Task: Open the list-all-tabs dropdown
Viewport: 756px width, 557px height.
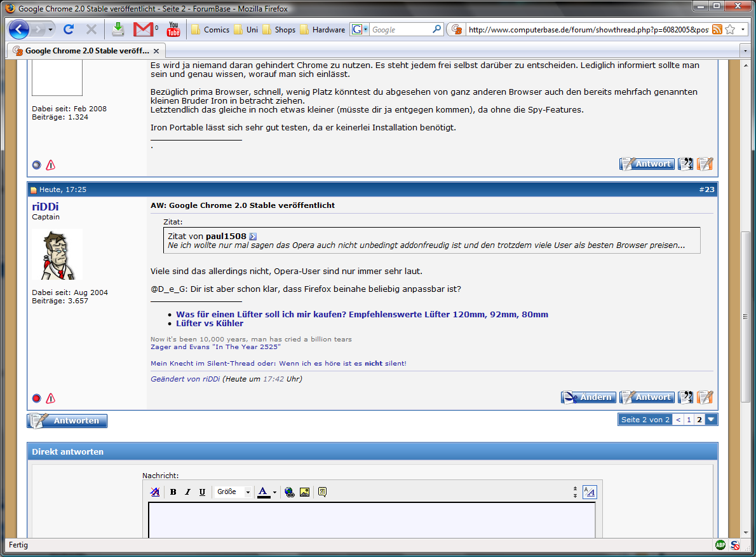Action: [745, 51]
